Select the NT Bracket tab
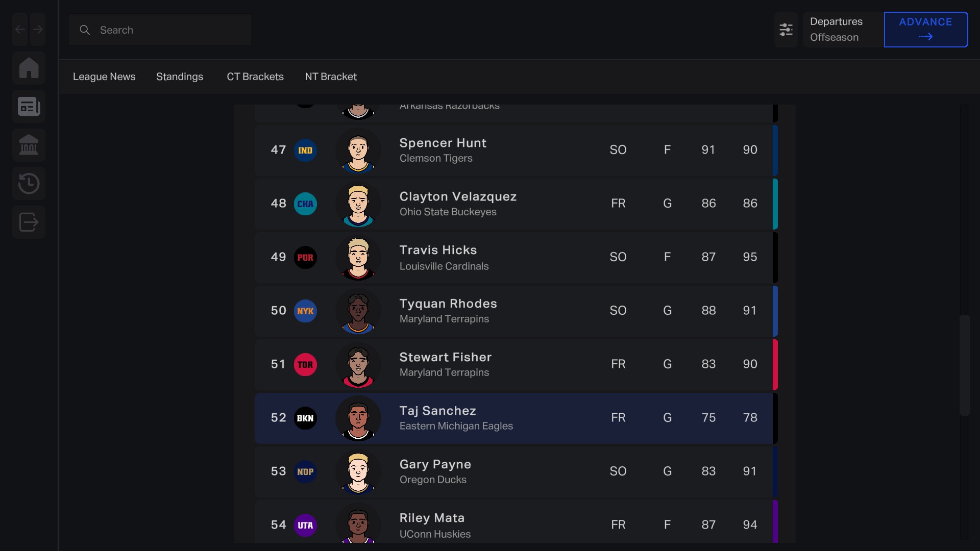The image size is (980, 551). (x=331, y=77)
